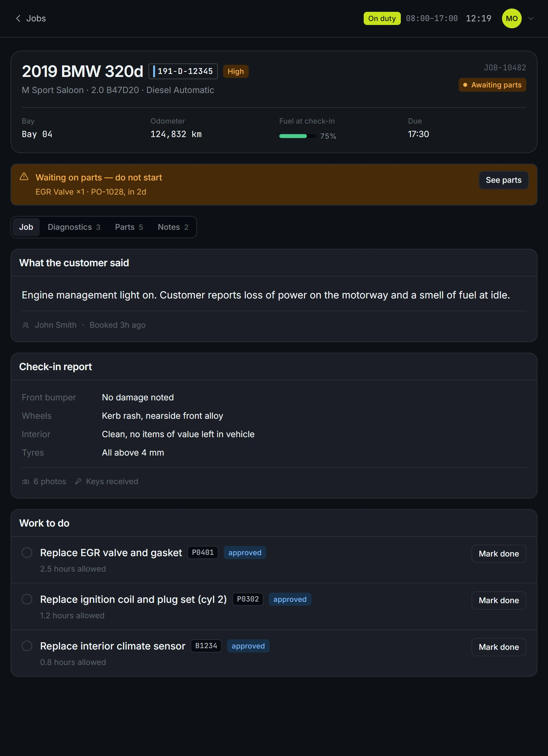The width and height of the screenshot is (548, 756).
Task: Click the MO user avatar
Action: [x=512, y=18]
